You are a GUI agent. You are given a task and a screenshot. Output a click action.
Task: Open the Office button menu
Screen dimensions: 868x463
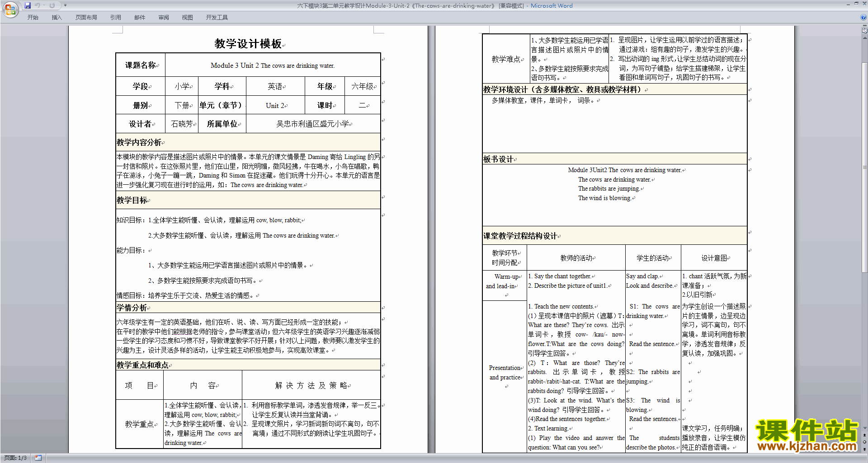pyautogui.click(x=10, y=9)
